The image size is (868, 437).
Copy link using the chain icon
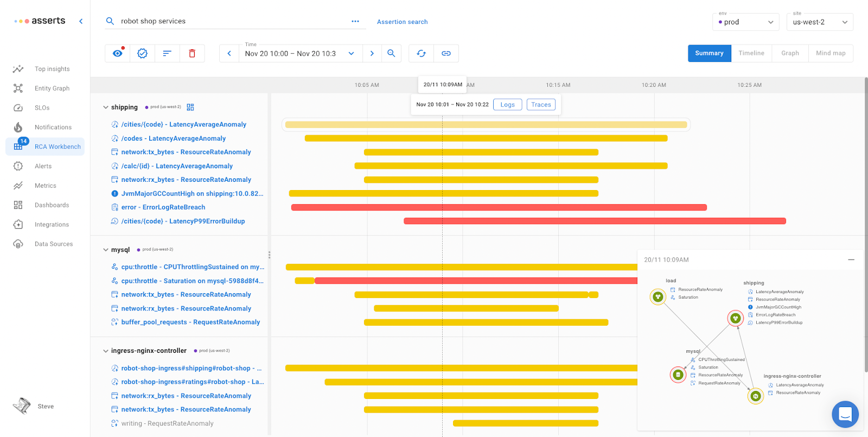click(446, 53)
